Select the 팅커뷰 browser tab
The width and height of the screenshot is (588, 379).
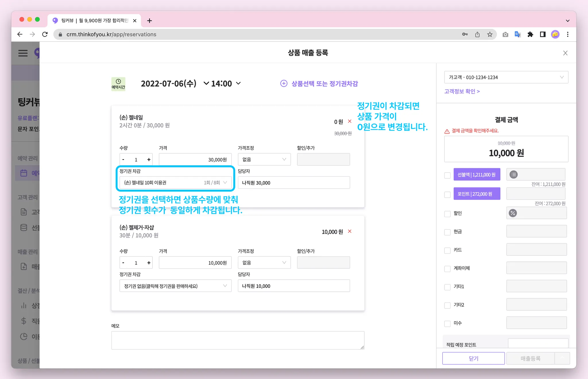tap(94, 21)
